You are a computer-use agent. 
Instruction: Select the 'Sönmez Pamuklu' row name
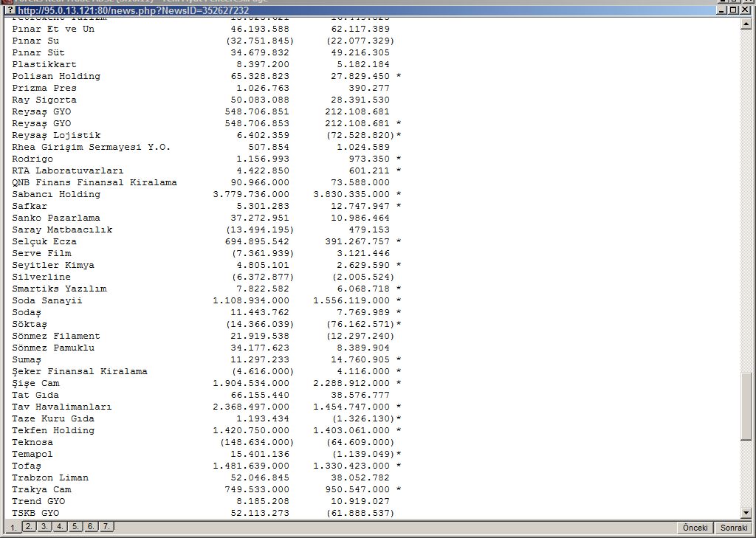point(53,348)
